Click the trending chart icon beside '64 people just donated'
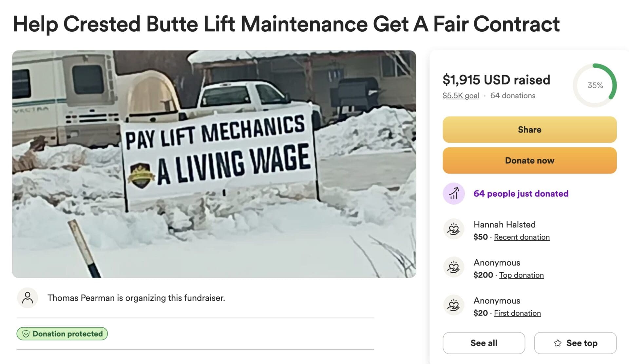This screenshot has width=629, height=364. [x=454, y=193]
